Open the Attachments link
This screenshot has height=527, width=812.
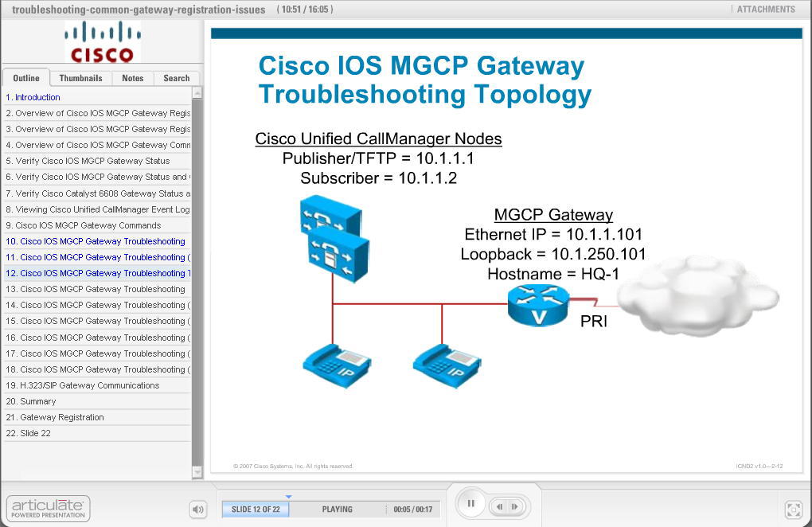(766, 10)
